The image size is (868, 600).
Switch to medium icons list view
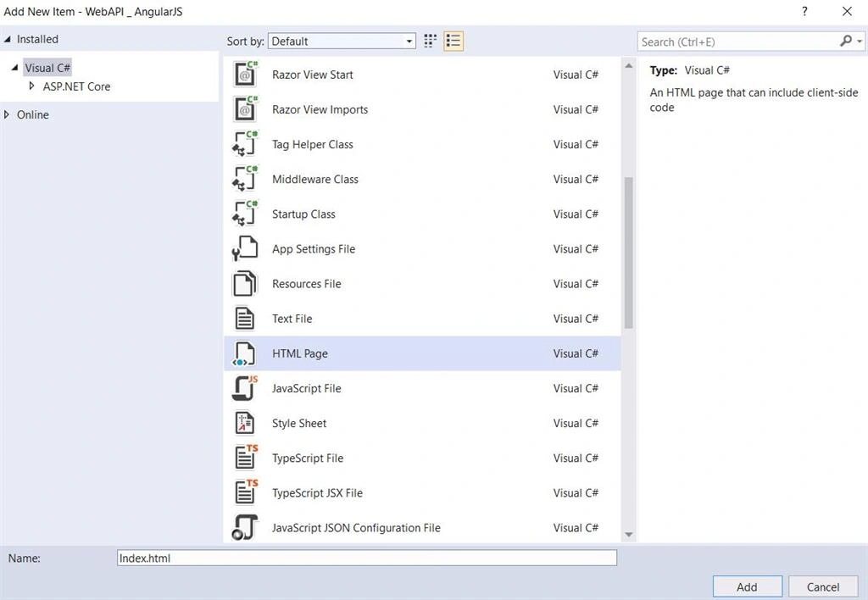(x=453, y=41)
